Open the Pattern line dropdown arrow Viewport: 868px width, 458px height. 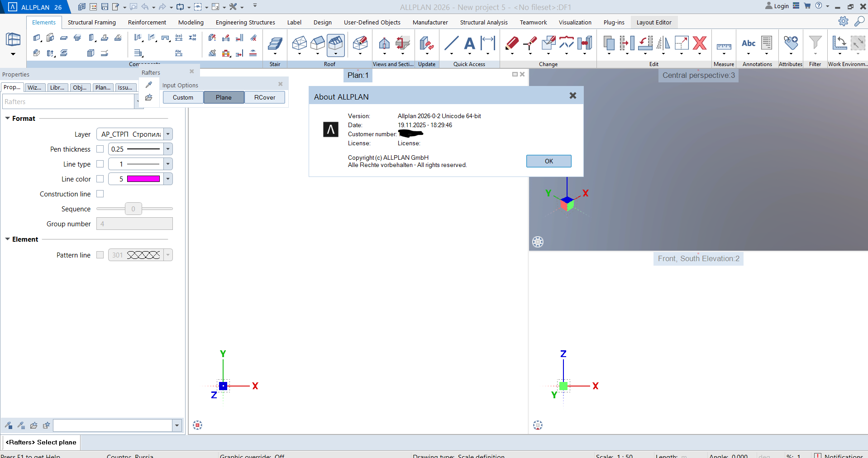[x=168, y=255]
